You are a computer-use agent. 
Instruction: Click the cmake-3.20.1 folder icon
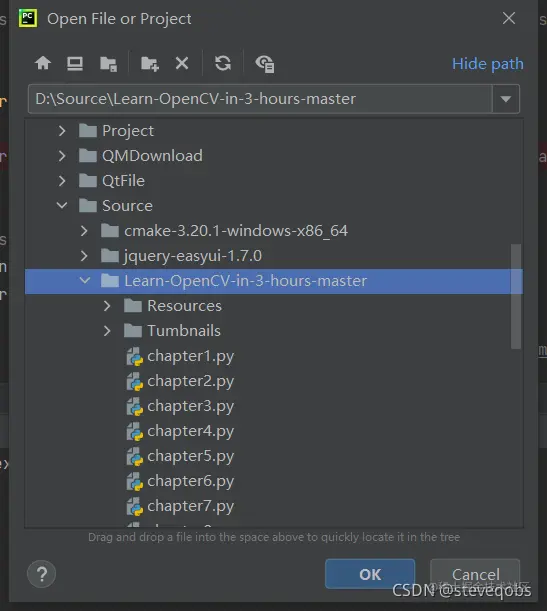click(110, 231)
